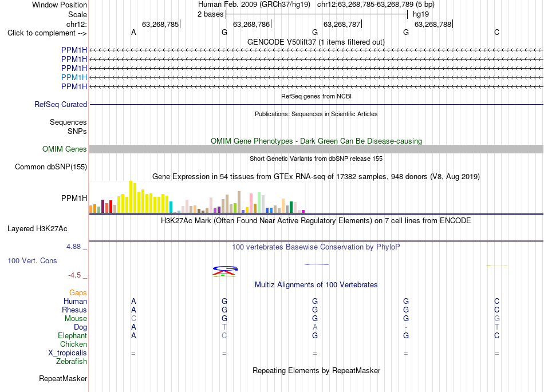Click the tall light green GTEx bar
The height and width of the screenshot is (392, 544).
click(x=259, y=203)
